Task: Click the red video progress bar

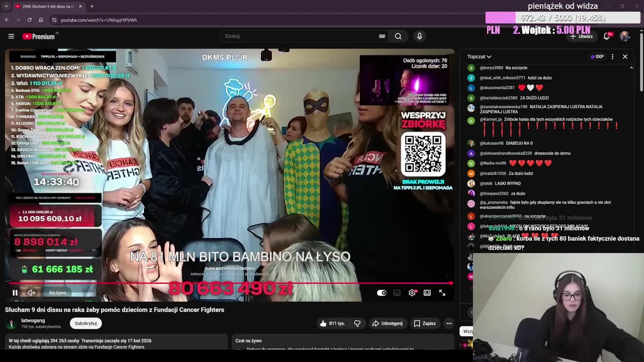Action: (x=229, y=283)
